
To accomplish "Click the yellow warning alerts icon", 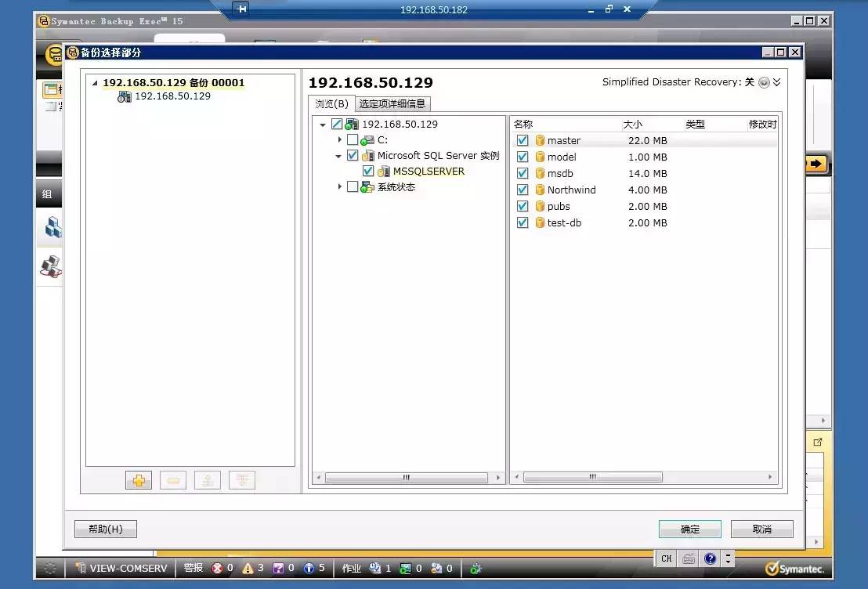I will click(248, 568).
